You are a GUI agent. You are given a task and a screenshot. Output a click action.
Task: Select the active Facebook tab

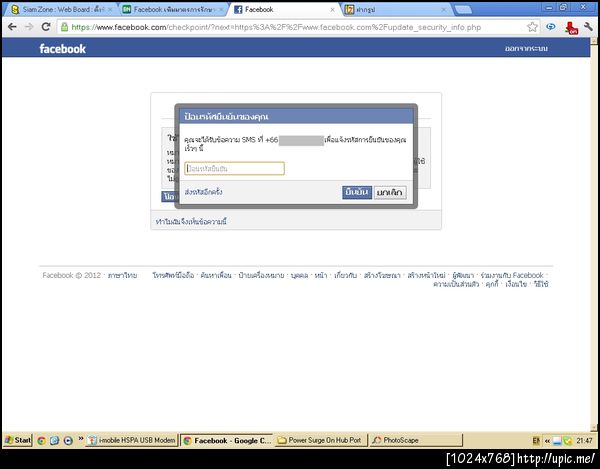pyautogui.click(x=283, y=10)
